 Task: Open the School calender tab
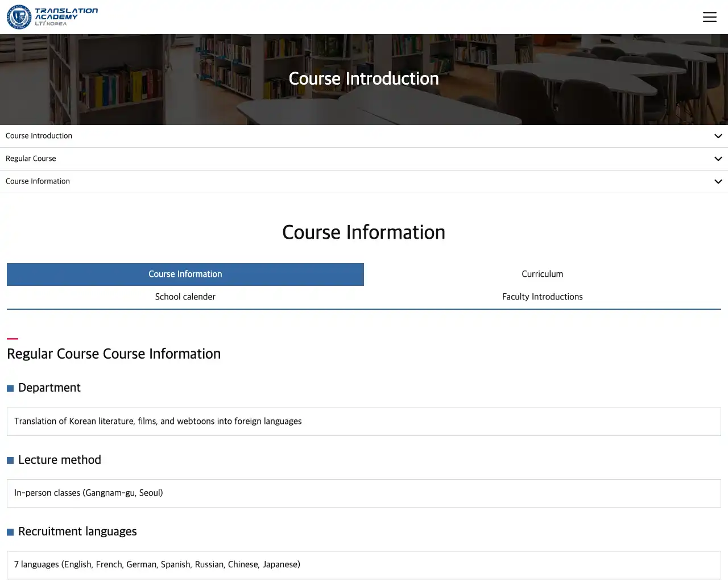[x=185, y=297]
